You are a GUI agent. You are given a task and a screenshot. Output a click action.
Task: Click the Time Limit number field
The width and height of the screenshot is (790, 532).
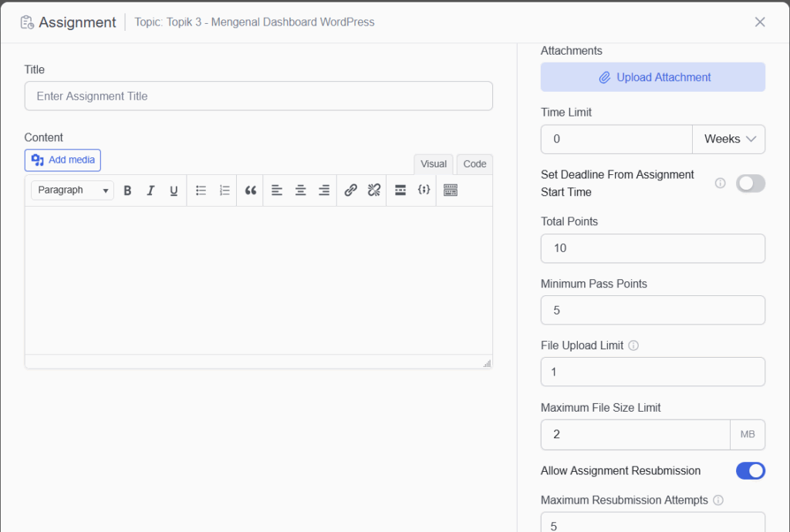616,139
